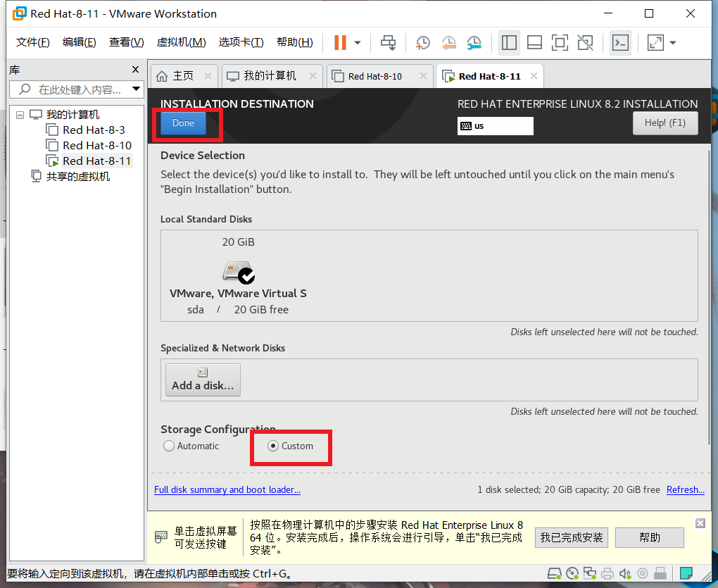
Task: Click the teal message log note icon
Action: click(686, 573)
